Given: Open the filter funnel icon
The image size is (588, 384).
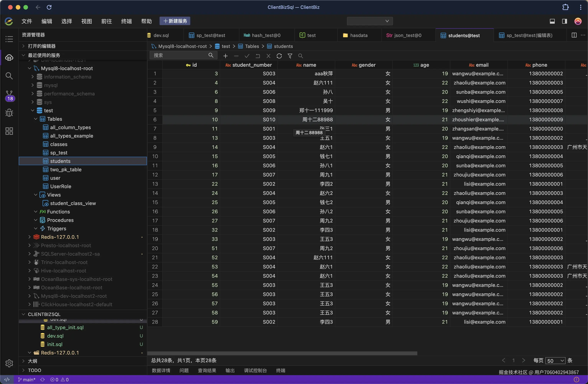Looking at the screenshot, I should click(290, 56).
